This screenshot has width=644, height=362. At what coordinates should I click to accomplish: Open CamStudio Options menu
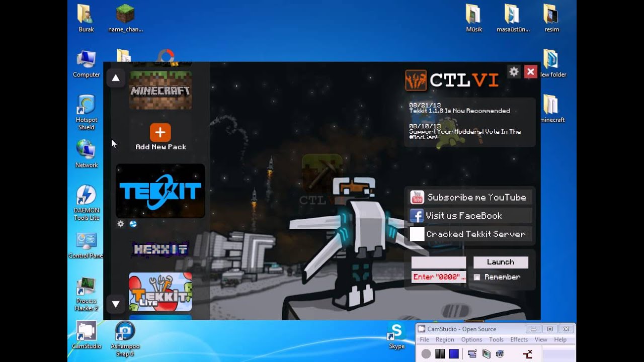471,340
